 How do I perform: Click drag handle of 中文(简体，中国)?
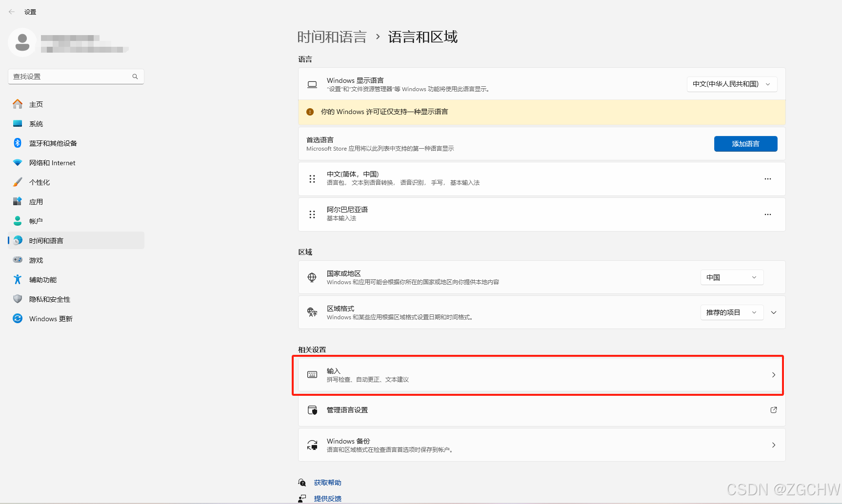[312, 179]
